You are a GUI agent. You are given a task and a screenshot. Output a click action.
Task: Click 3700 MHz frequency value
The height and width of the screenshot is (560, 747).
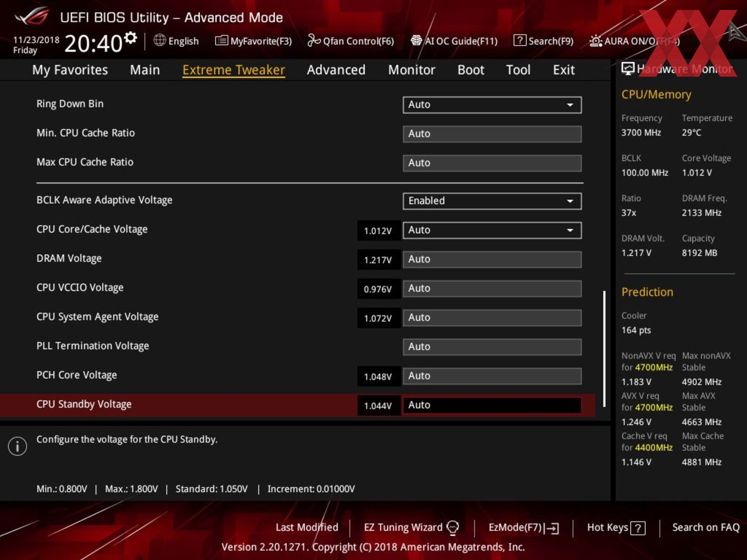(x=641, y=132)
